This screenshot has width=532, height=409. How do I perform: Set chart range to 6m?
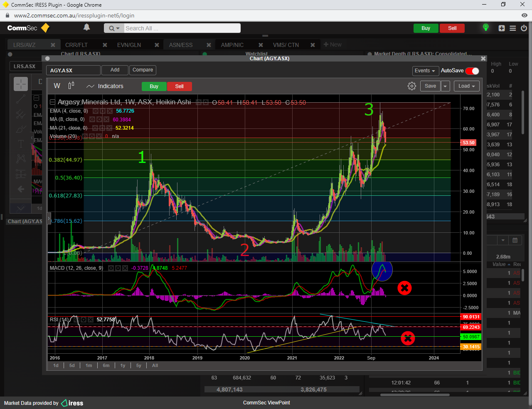(106, 366)
